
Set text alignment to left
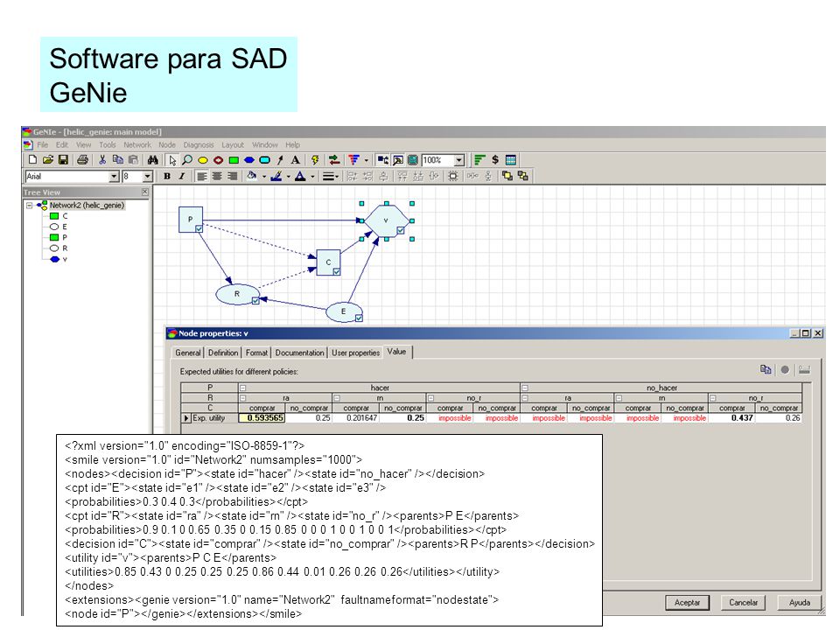coord(201,176)
